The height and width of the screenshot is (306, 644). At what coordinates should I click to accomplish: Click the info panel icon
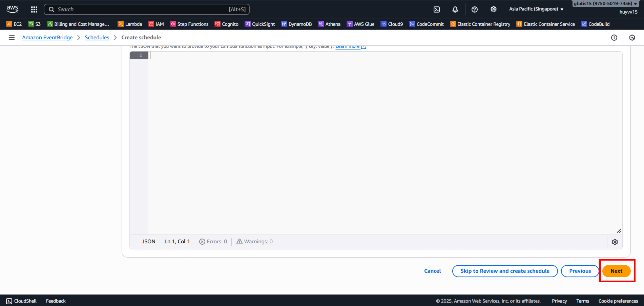point(614,38)
